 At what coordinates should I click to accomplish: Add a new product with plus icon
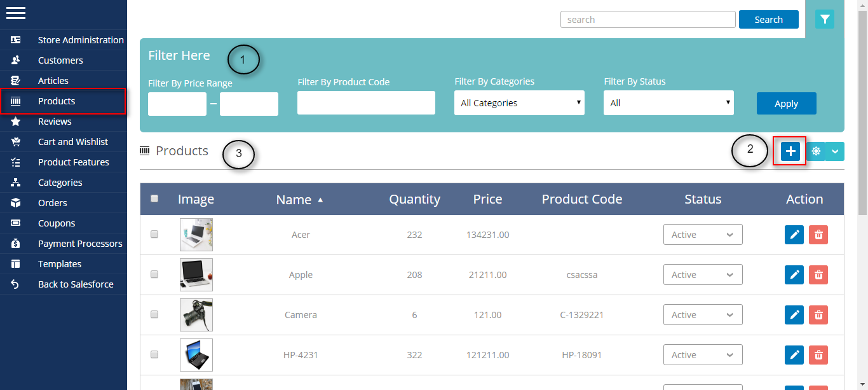click(x=790, y=151)
